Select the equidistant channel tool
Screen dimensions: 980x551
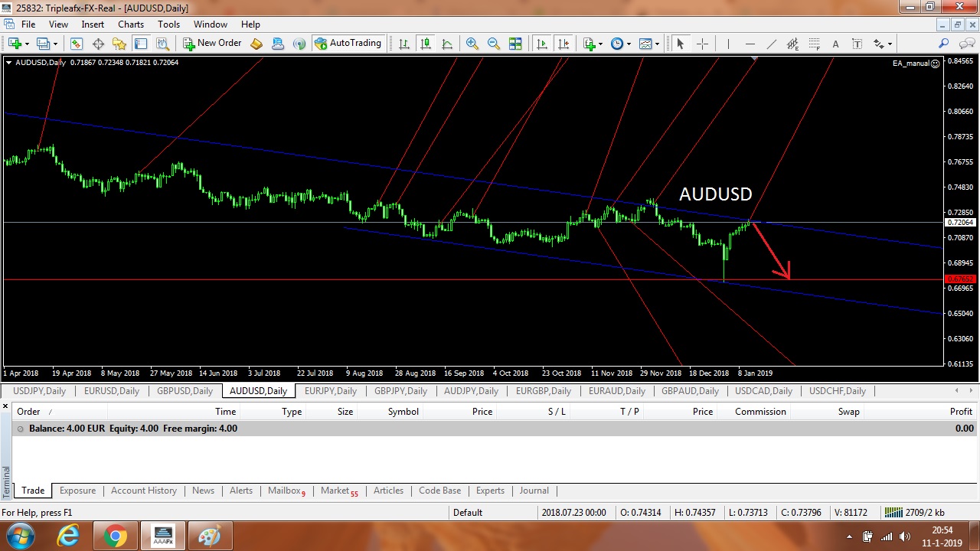[792, 44]
